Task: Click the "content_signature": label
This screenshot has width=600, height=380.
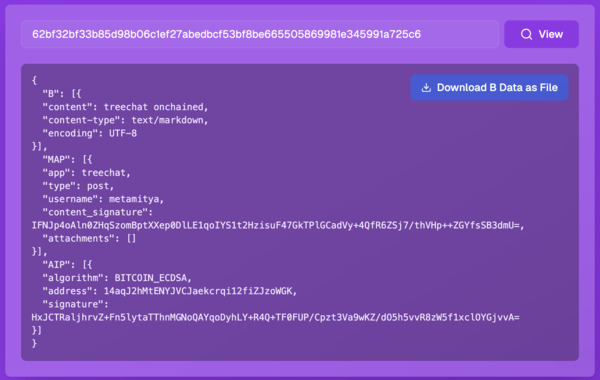Action: pos(98,212)
